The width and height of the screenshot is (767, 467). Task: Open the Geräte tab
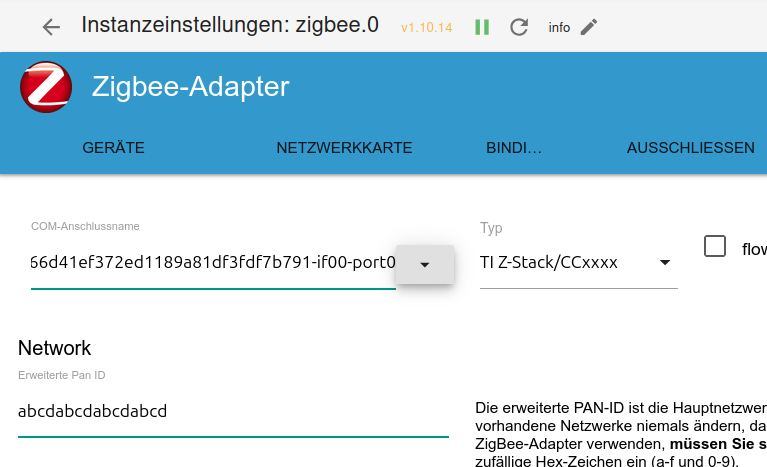click(x=113, y=148)
